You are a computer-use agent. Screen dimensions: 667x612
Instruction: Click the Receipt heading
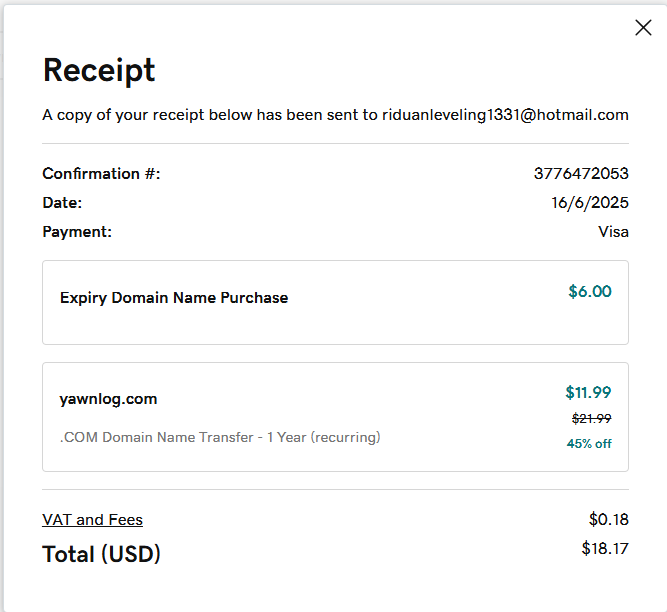tap(99, 71)
